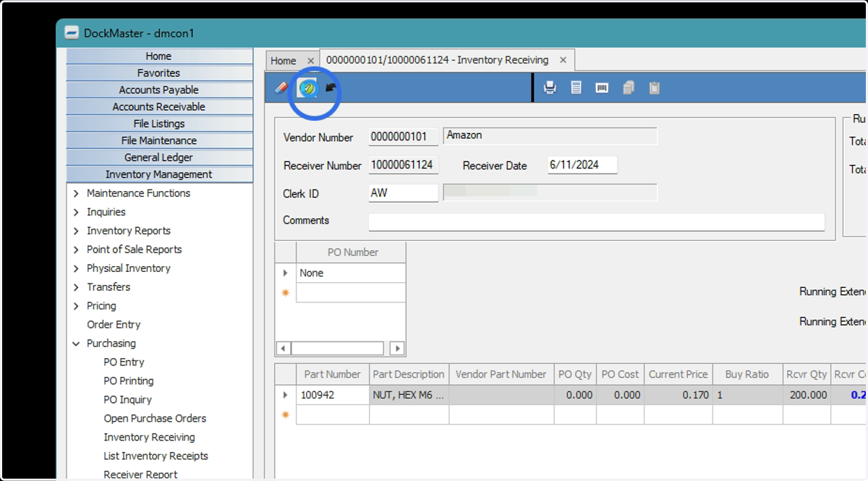The image size is (868, 481).
Task: Expand the Point of Sale Reports node
Action: (77, 250)
